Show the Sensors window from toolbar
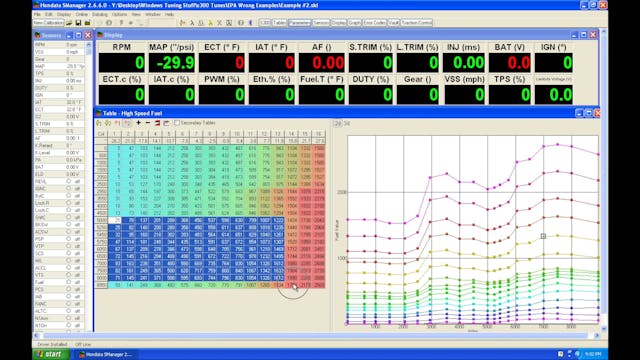Image resolution: width=640 pixels, height=360 pixels. point(321,23)
